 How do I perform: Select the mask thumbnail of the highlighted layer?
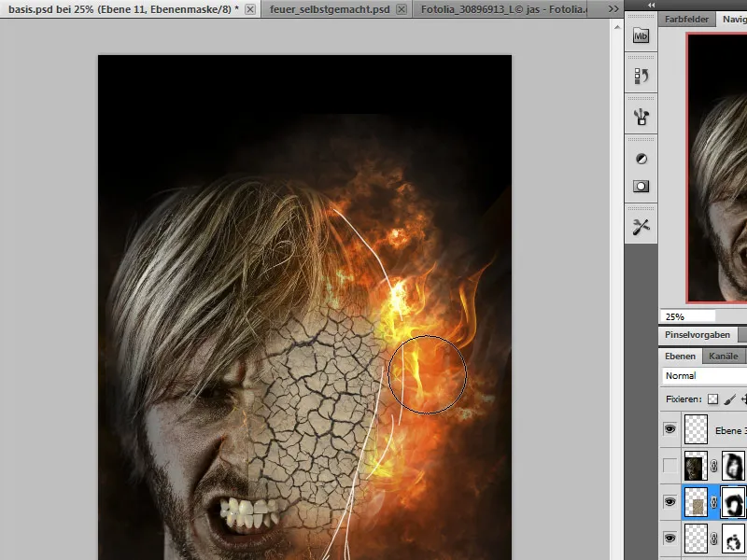(731, 502)
